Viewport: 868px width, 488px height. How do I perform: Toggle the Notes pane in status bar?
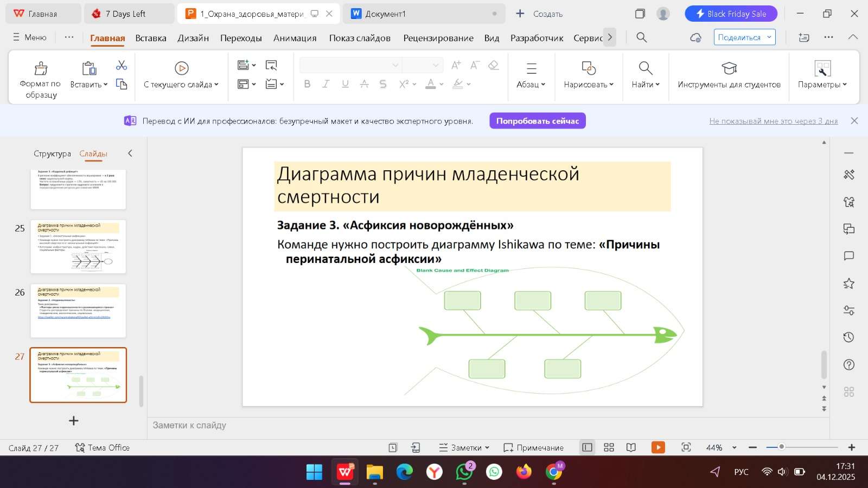pos(464,447)
